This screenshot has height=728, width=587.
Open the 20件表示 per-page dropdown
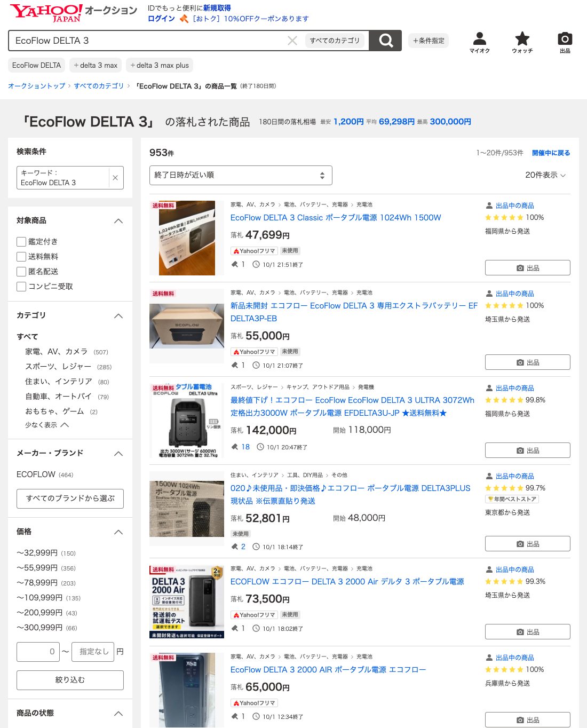(545, 175)
